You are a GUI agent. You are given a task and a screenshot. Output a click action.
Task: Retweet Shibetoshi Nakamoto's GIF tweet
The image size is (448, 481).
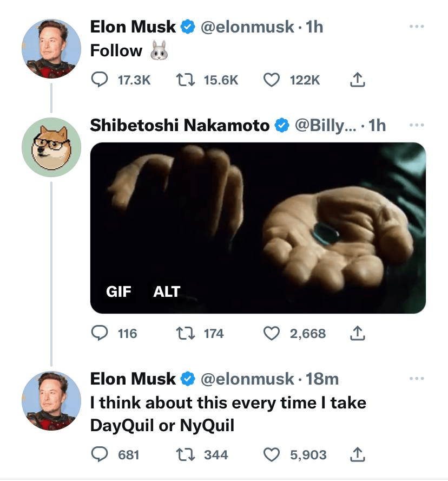[x=183, y=333]
